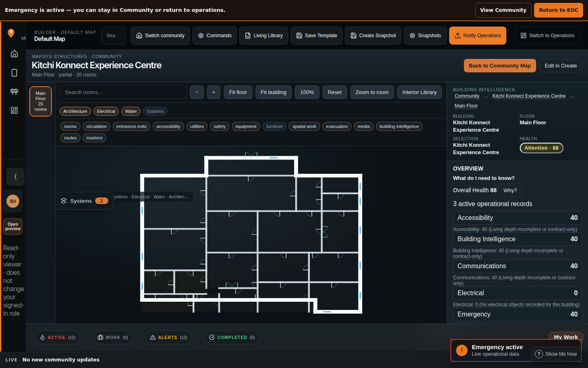
Task: Click Fit floor button
Action: 238,92
